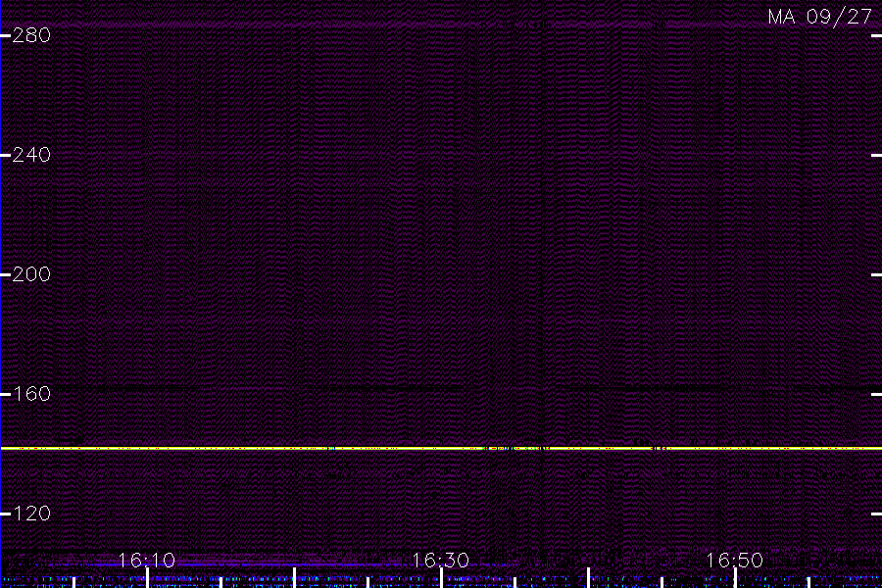Click the 200 frequency axis label

pyautogui.click(x=31, y=274)
